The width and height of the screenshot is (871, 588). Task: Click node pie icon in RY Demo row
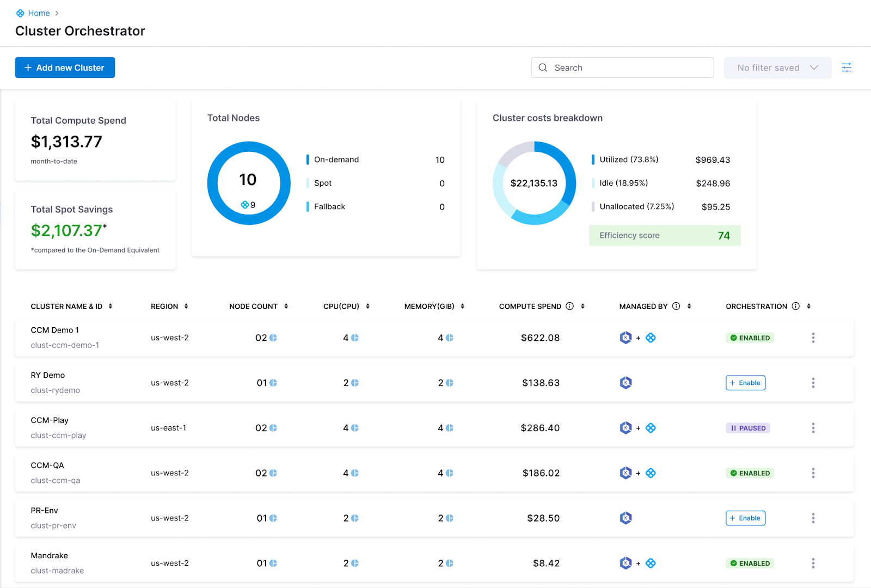(x=273, y=383)
